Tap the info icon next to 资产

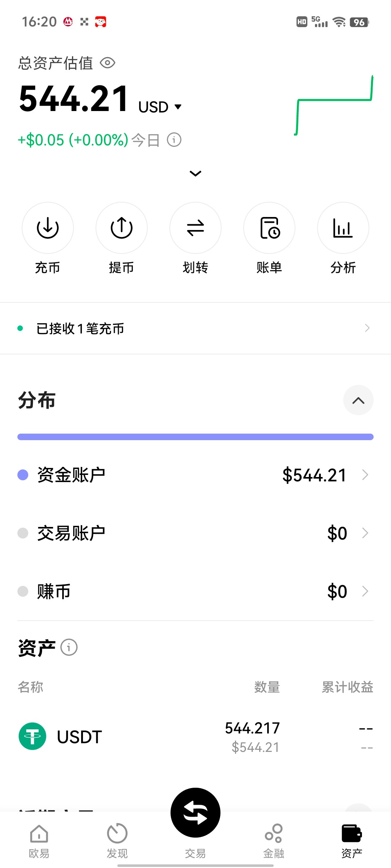coord(69,647)
